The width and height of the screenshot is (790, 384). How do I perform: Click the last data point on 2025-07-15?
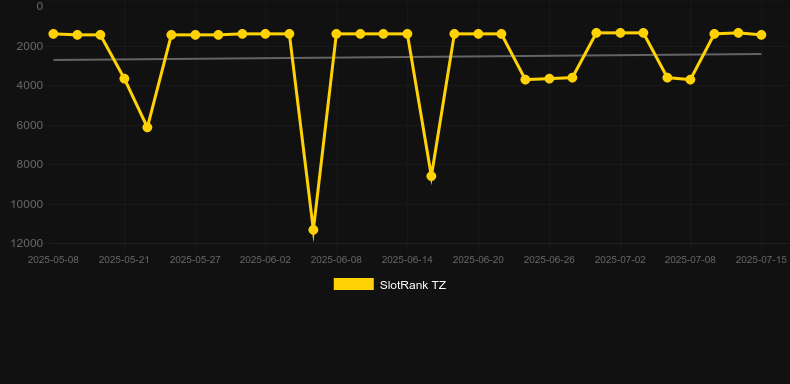pyautogui.click(x=761, y=35)
